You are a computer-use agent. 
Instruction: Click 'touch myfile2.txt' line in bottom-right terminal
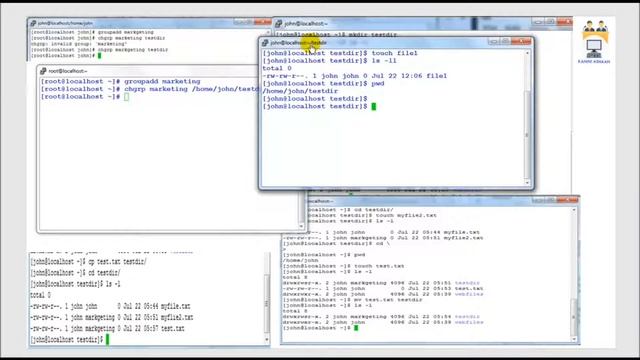371,215
